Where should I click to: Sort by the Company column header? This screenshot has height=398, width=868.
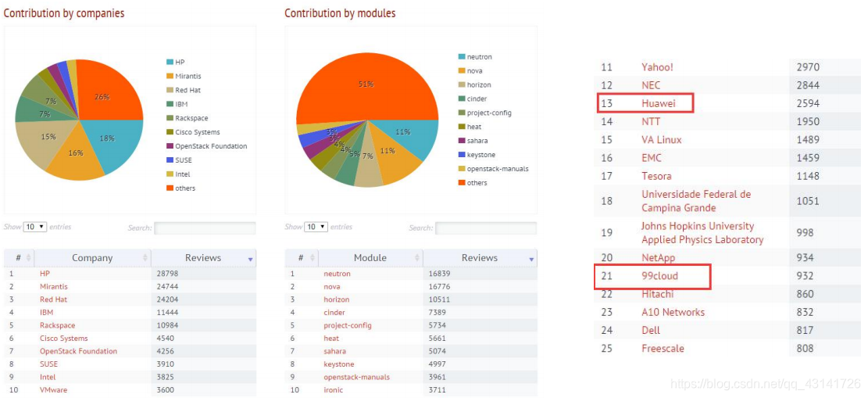(92, 258)
